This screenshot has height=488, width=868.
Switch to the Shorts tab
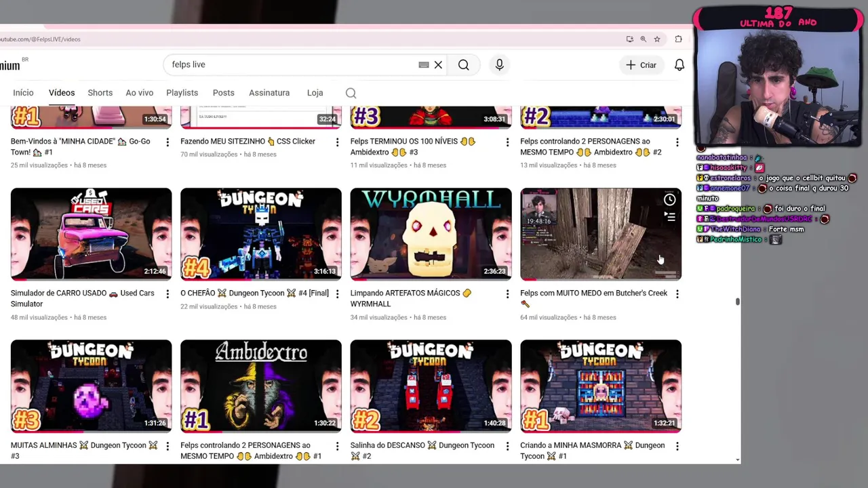(100, 93)
